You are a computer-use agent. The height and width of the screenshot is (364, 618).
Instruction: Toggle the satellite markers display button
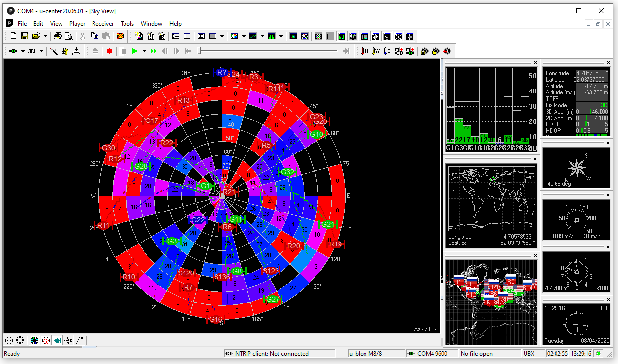[x=57, y=340]
